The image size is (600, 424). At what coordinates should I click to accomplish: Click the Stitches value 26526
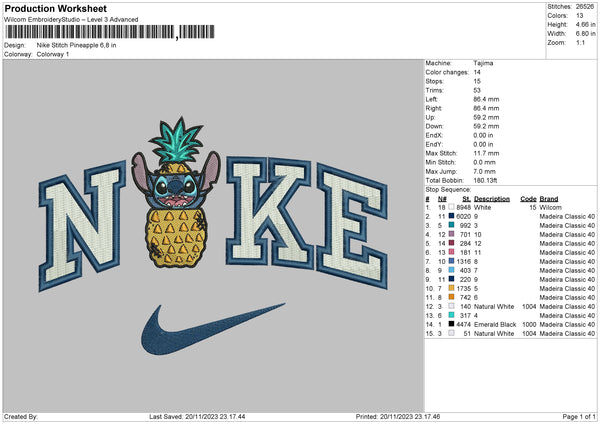[585, 7]
